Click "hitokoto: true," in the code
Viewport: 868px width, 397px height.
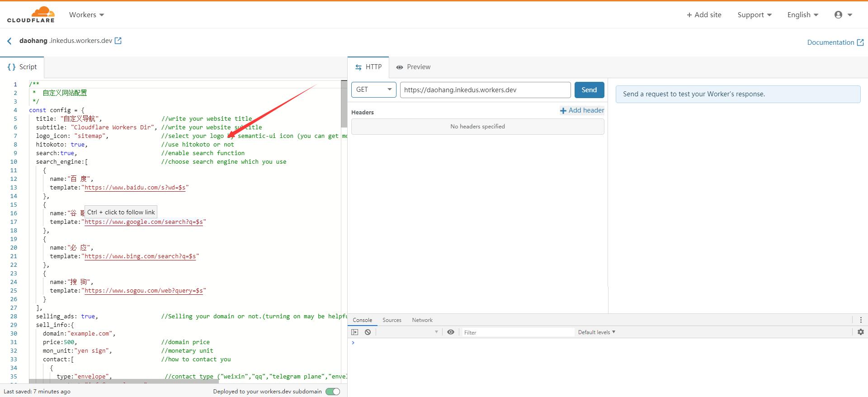(62, 145)
